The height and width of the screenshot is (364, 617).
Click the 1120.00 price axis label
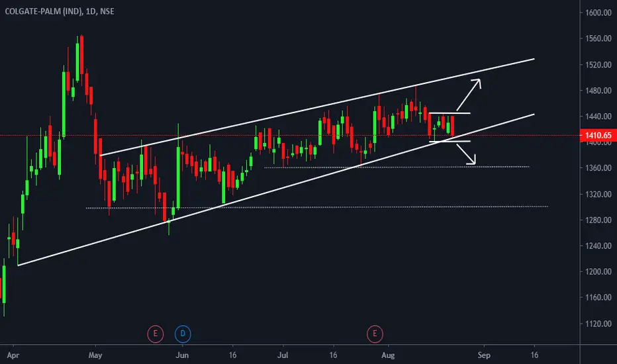click(x=598, y=324)
